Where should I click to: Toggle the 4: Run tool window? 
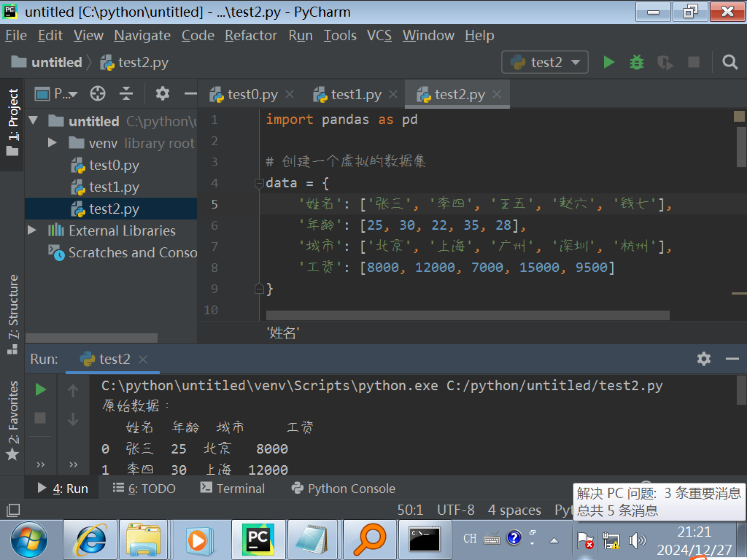62,488
